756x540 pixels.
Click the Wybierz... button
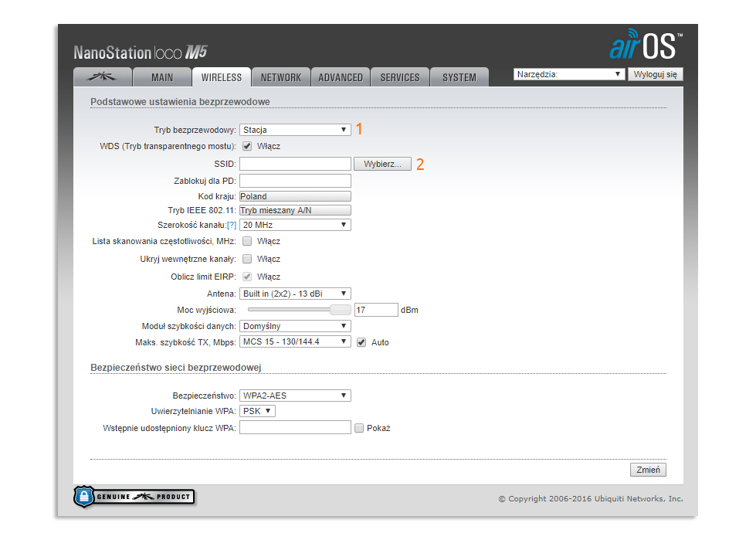(x=382, y=164)
